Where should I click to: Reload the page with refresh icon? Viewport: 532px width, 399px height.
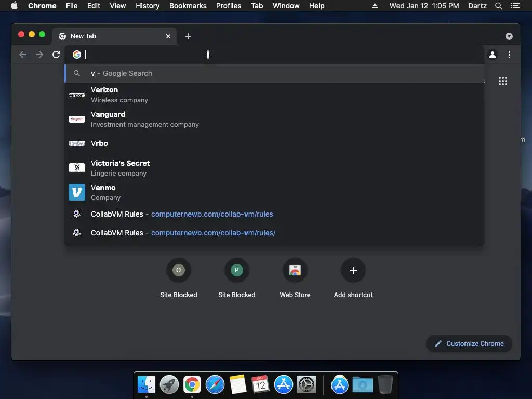coord(56,55)
